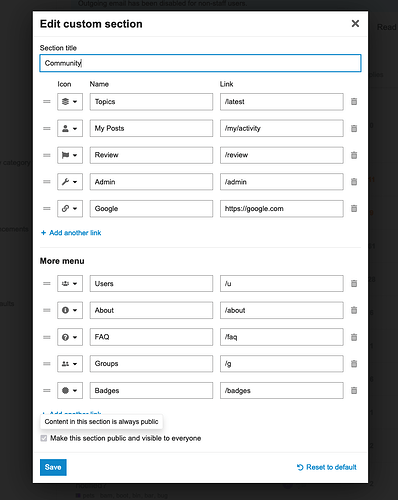Delete the Badges link row
The height and width of the screenshot is (500, 398).
(x=354, y=390)
